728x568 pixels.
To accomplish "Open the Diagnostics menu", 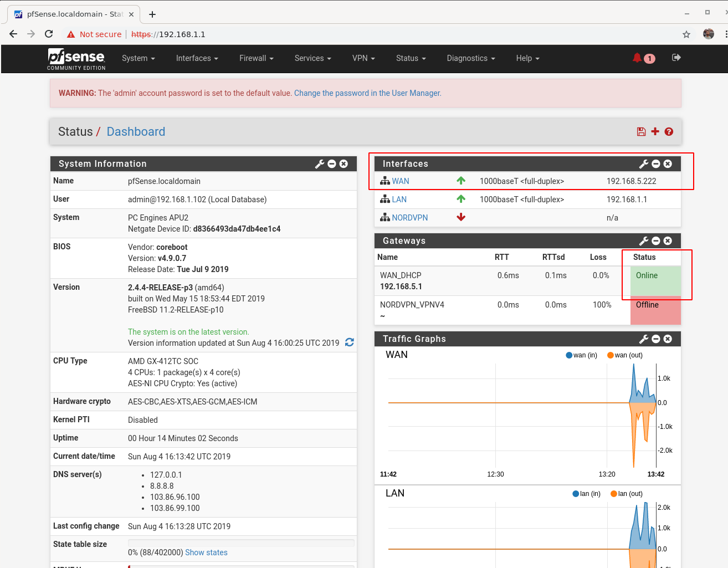I will (470, 58).
